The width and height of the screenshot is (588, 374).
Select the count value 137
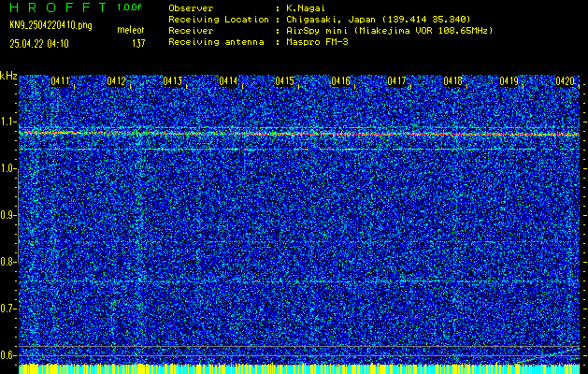pos(138,44)
